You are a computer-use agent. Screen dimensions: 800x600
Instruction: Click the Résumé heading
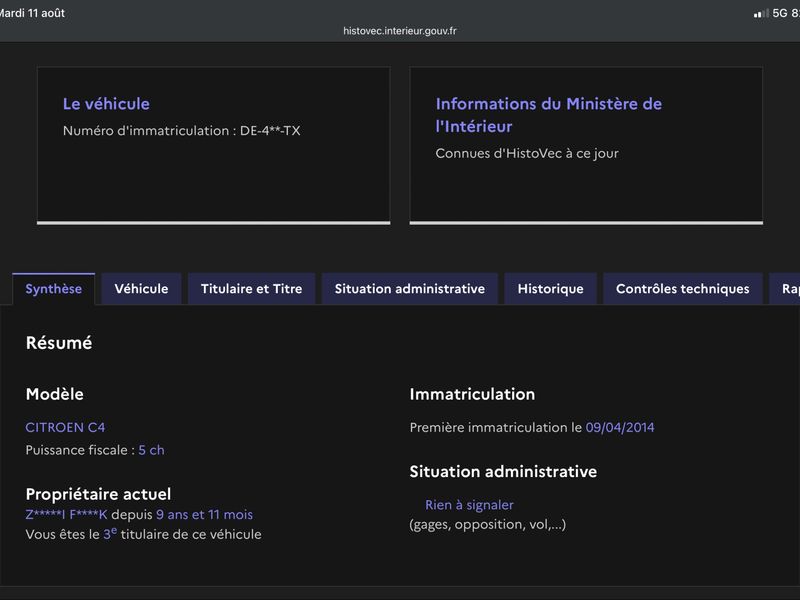point(59,343)
